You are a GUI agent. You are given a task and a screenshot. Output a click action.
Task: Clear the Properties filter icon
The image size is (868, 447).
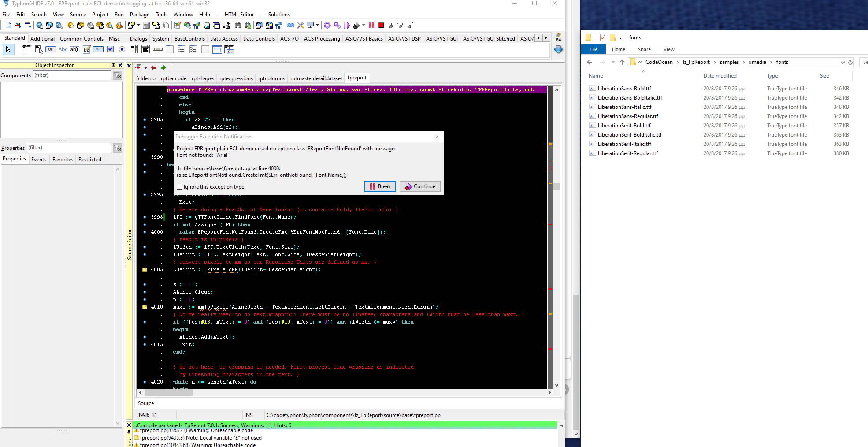point(118,148)
